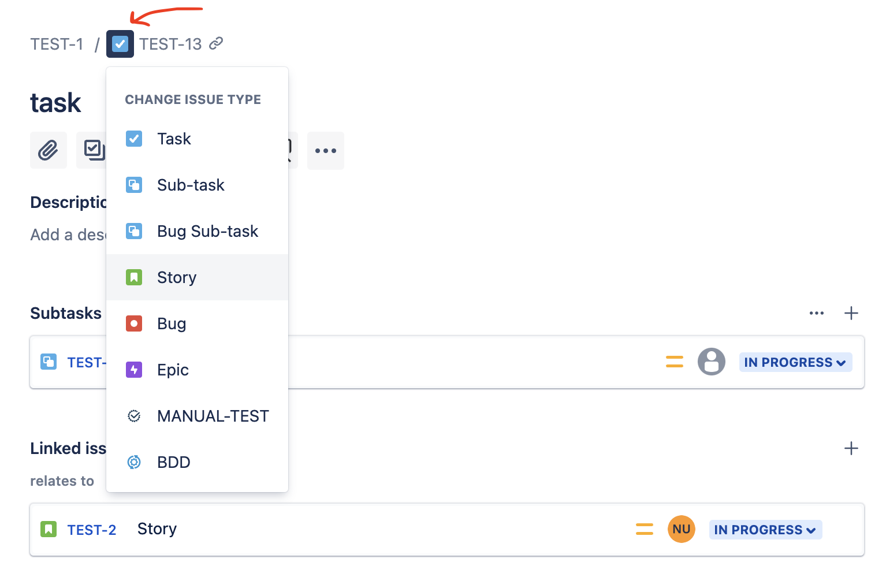
Task: Click the plus icon next to Linked issues
Action: click(851, 448)
